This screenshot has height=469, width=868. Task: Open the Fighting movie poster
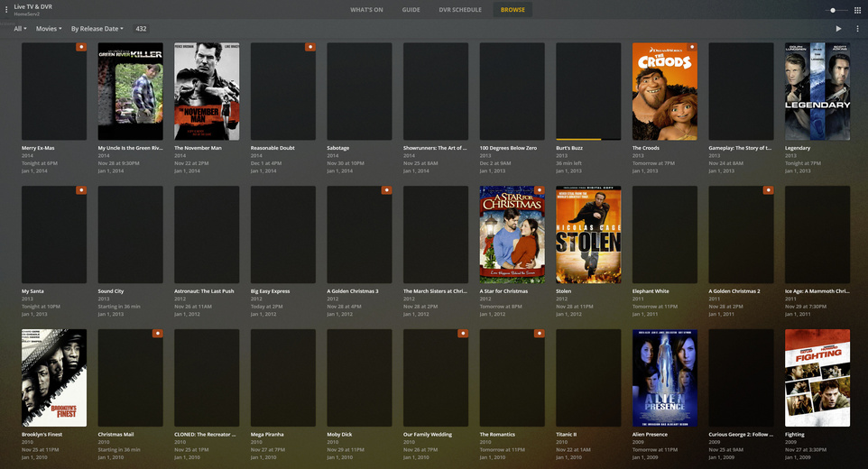coord(817,378)
